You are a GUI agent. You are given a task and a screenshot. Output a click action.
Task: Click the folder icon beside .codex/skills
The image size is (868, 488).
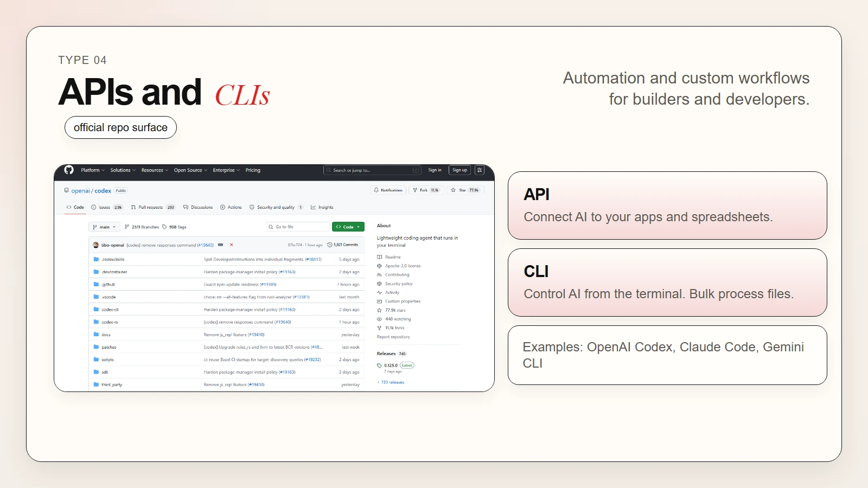(96, 259)
